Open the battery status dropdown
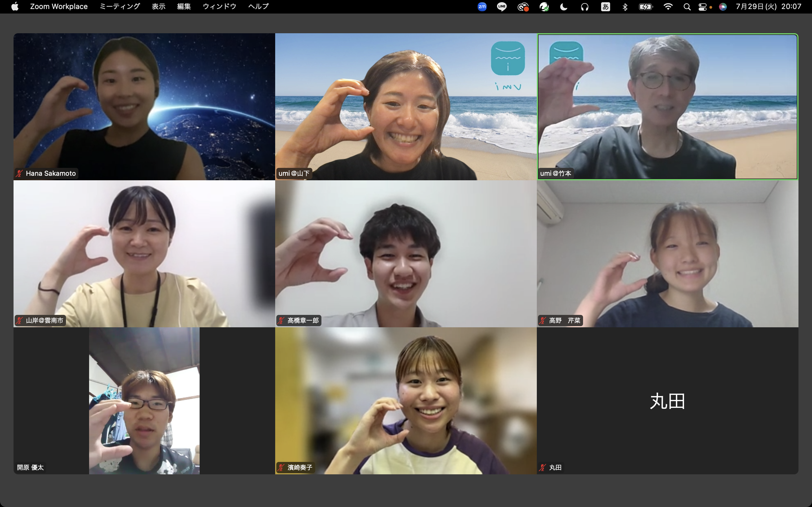The height and width of the screenshot is (507, 812). (646, 7)
